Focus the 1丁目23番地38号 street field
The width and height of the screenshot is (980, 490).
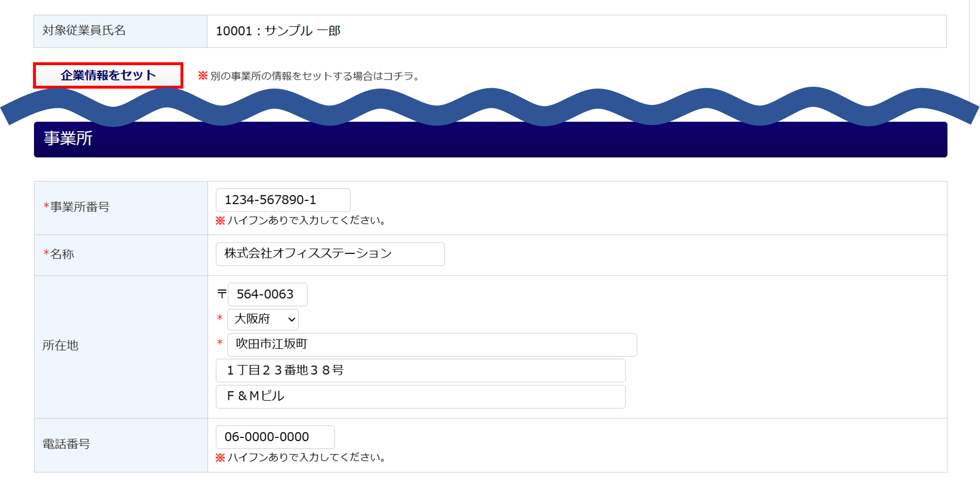[x=420, y=370]
